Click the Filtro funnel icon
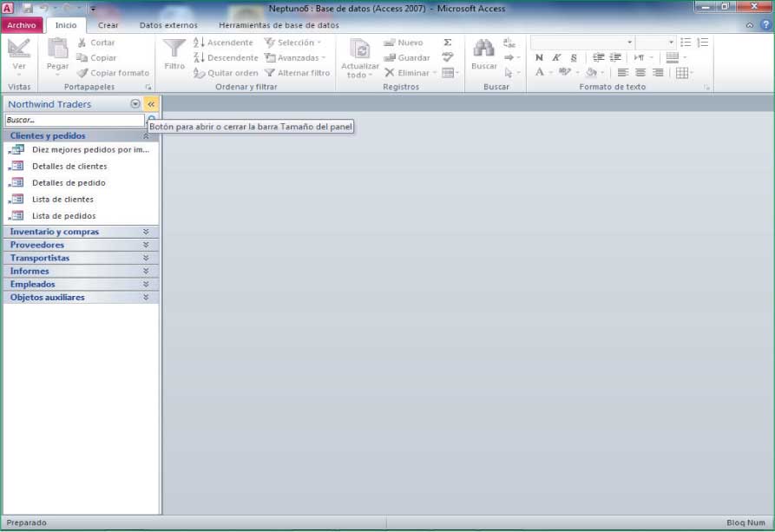This screenshot has height=532, width=775. (174, 49)
